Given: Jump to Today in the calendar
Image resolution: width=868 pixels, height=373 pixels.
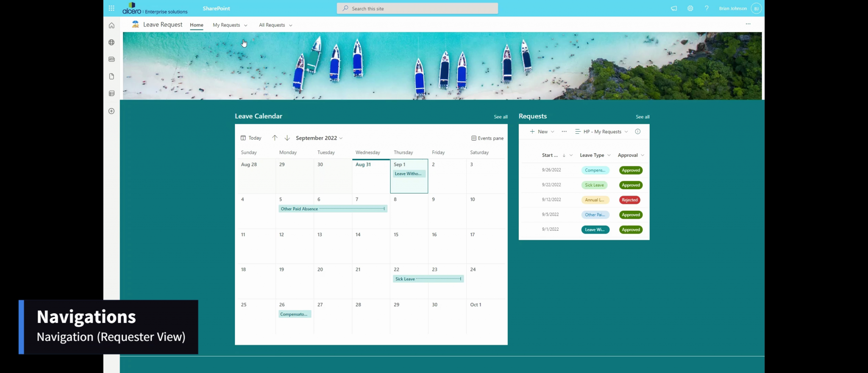Looking at the screenshot, I should point(251,138).
